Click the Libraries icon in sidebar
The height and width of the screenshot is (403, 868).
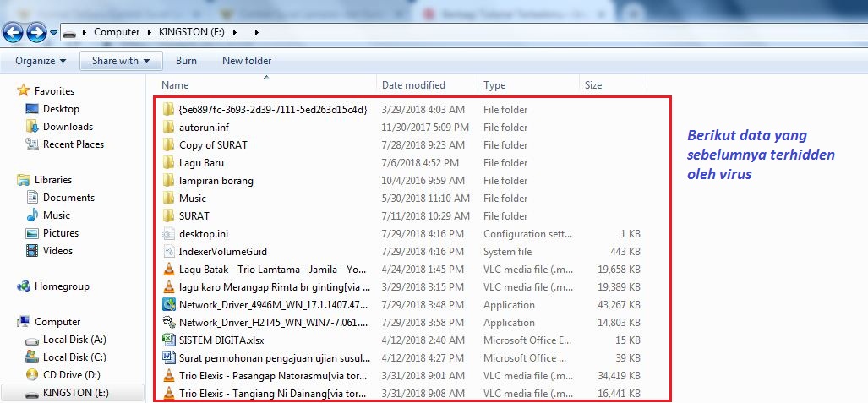pos(24,180)
